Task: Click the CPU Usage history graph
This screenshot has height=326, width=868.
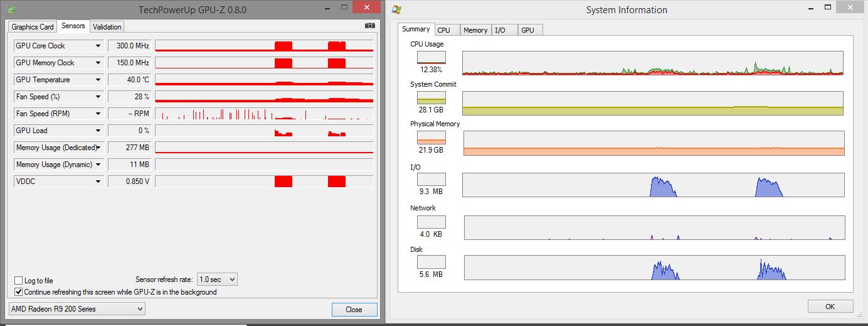Action: pos(653,63)
